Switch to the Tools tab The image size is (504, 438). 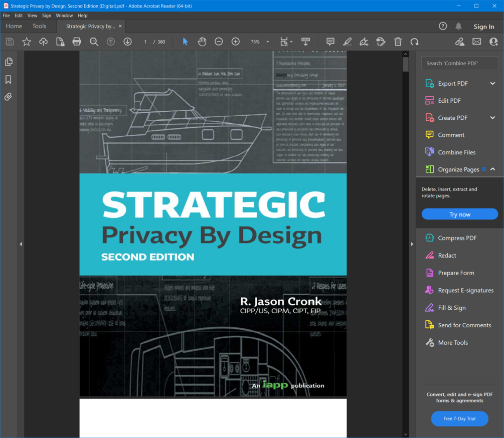tap(39, 27)
